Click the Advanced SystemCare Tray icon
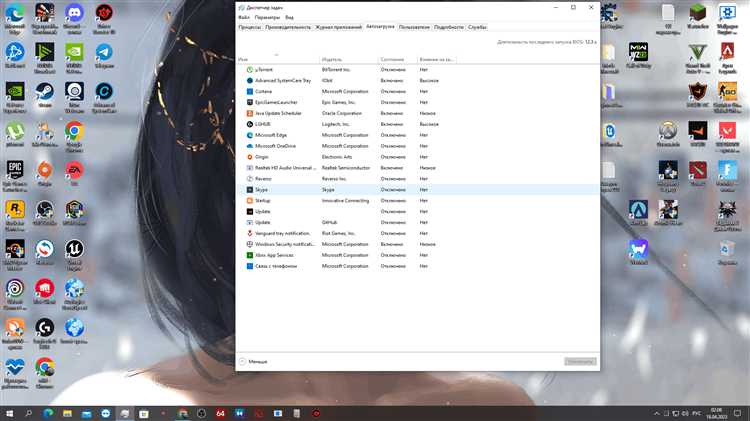750x421 pixels. click(249, 80)
